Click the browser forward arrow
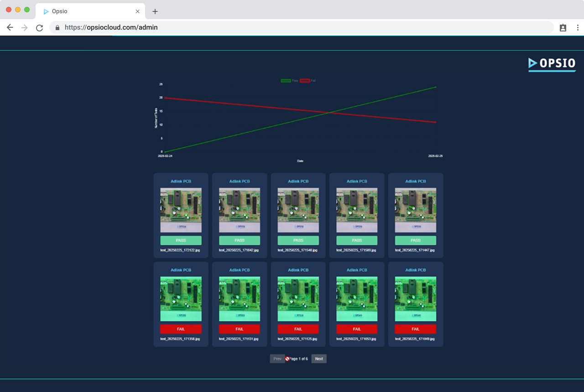 tap(25, 27)
